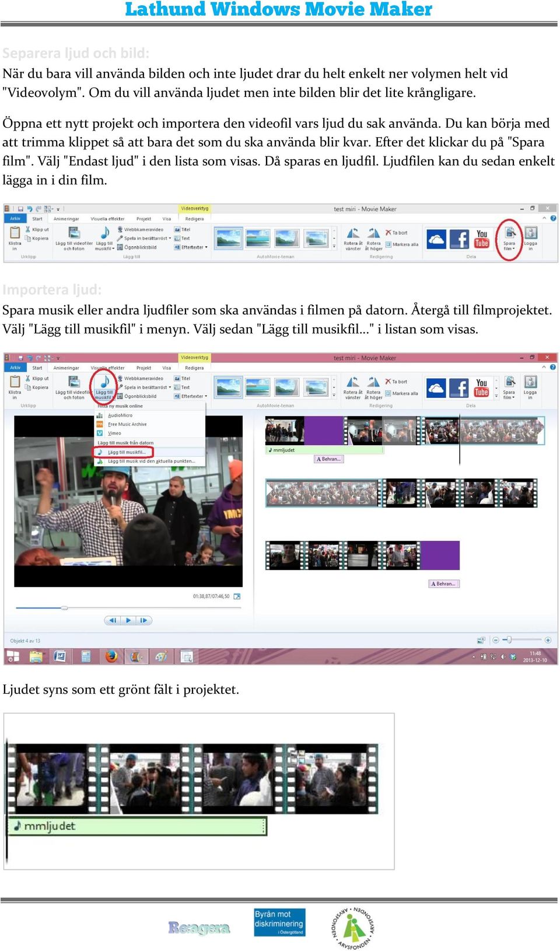The width and height of the screenshot is (560, 951).
Task: Switch to Animeringar tab in lower screenshot
Action: coord(66,368)
